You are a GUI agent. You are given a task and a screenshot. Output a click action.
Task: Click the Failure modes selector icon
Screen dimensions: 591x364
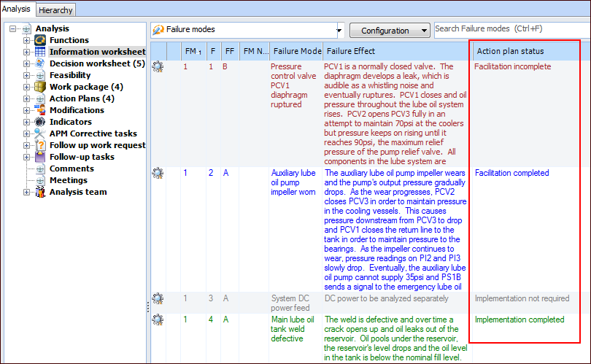tap(158, 29)
